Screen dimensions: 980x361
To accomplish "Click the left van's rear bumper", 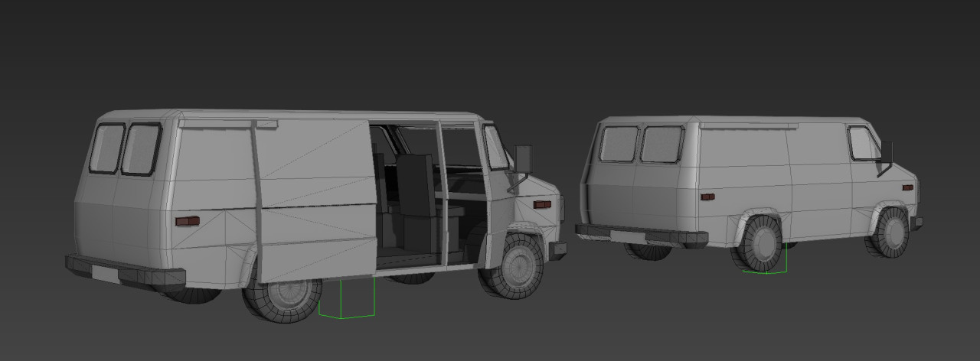I will (x=125, y=272).
